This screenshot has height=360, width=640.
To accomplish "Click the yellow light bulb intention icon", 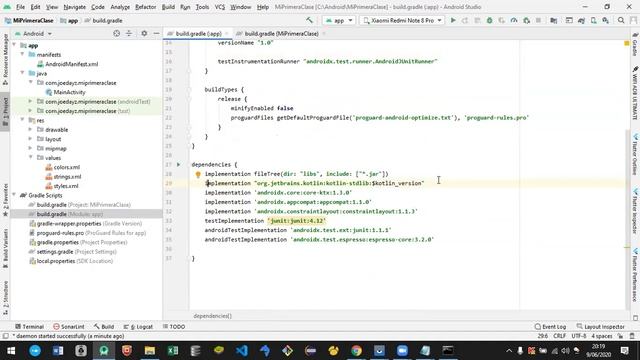I will tap(198, 174).
